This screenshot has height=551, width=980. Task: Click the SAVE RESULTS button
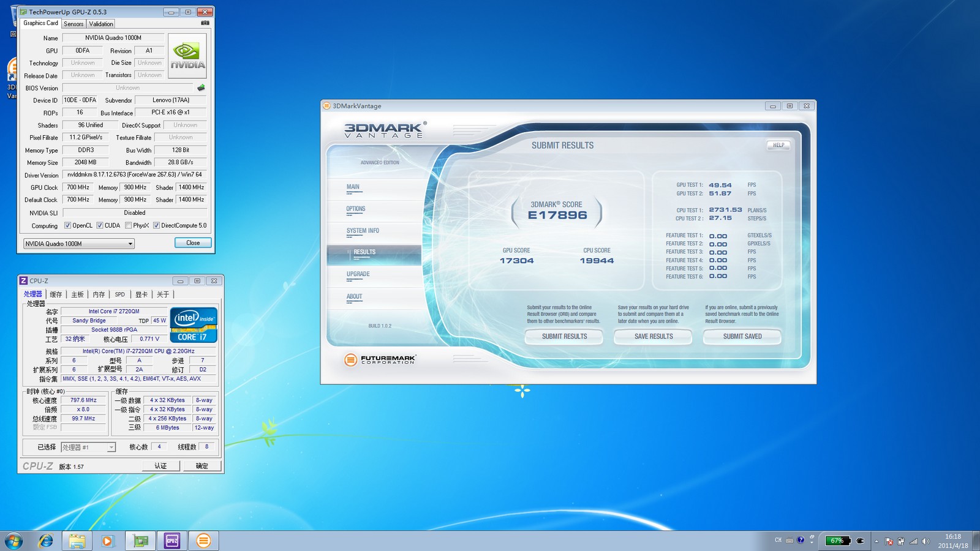pos(654,336)
